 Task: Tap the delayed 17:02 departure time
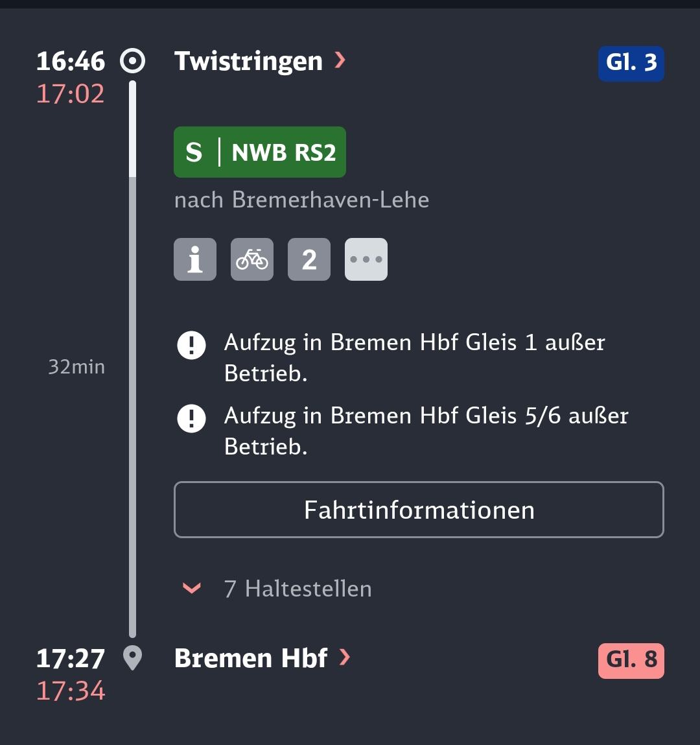pyautogui.click(x=70, y=94)
